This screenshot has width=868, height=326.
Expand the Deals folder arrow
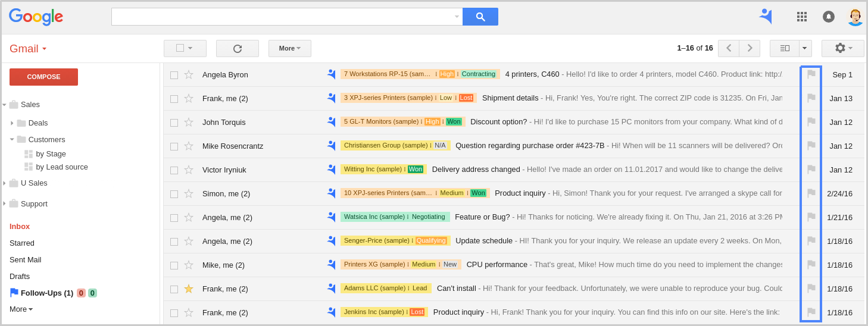click(12, 123)
